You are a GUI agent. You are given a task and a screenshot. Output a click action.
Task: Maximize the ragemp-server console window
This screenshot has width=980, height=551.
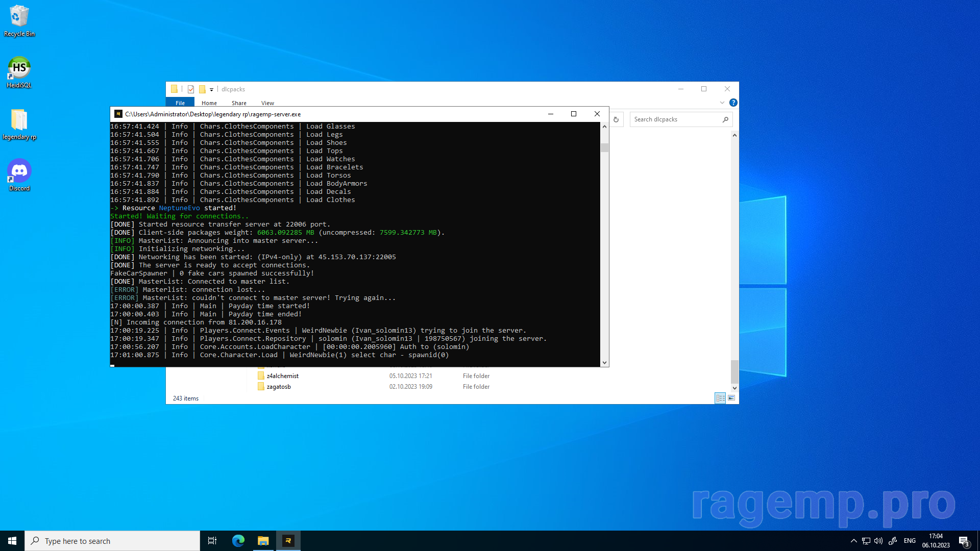tap(574, 114)
